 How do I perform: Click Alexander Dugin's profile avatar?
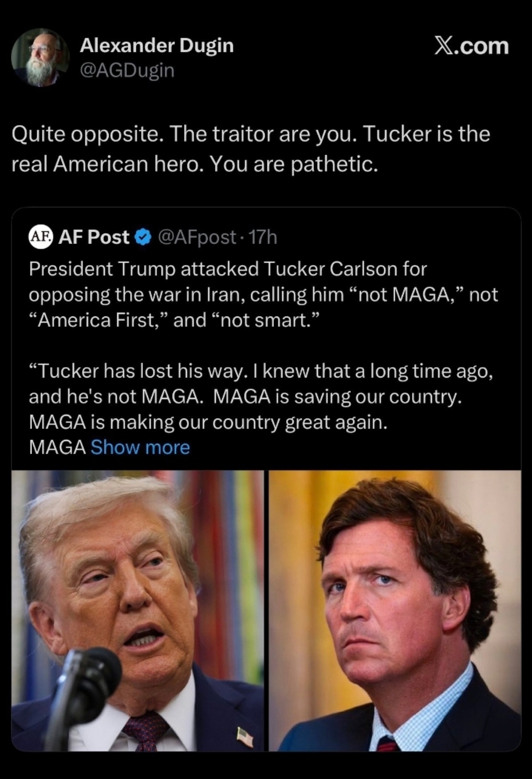point(40,57)
